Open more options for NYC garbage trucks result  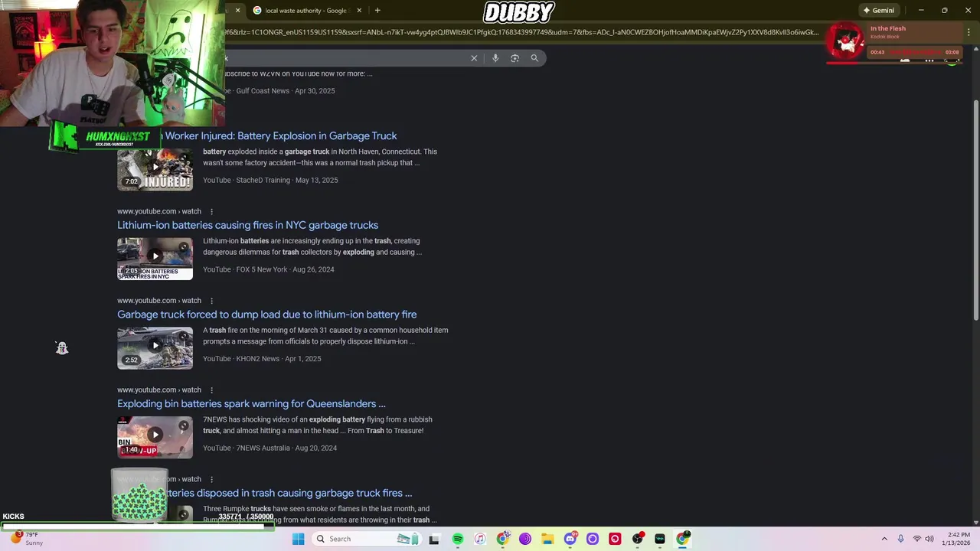(211, 211)
